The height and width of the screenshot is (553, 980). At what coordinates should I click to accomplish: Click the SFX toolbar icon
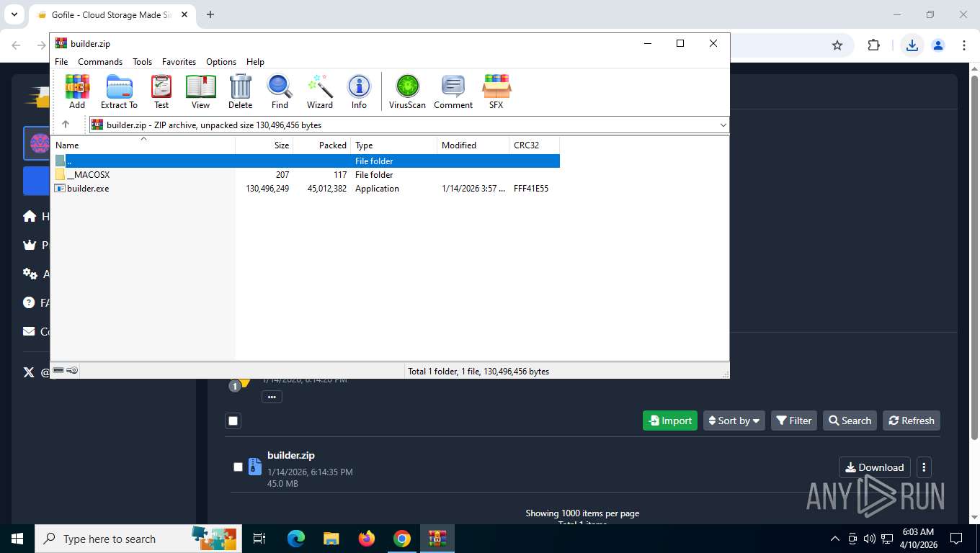[496, 91]
